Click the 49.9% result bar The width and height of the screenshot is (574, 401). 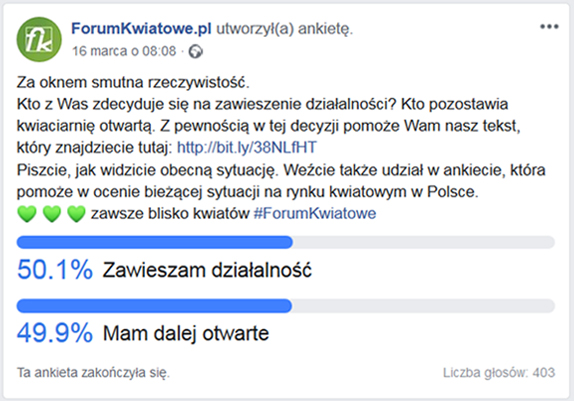[286, 306]
